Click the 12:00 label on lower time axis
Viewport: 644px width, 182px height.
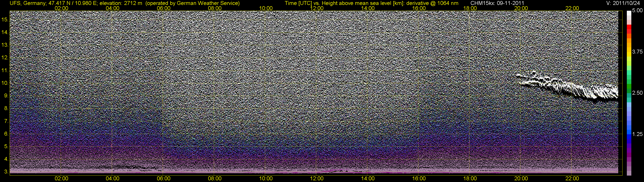[x=317, y=179]
